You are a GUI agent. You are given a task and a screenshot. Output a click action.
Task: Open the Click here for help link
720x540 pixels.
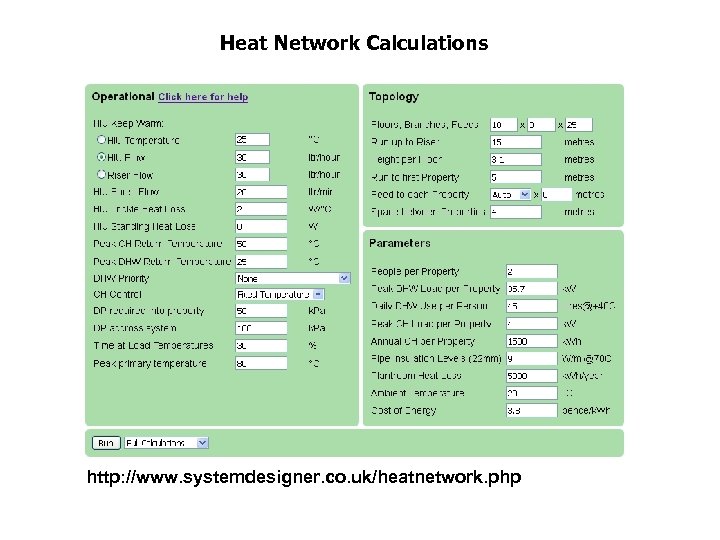tap(203, 97)
